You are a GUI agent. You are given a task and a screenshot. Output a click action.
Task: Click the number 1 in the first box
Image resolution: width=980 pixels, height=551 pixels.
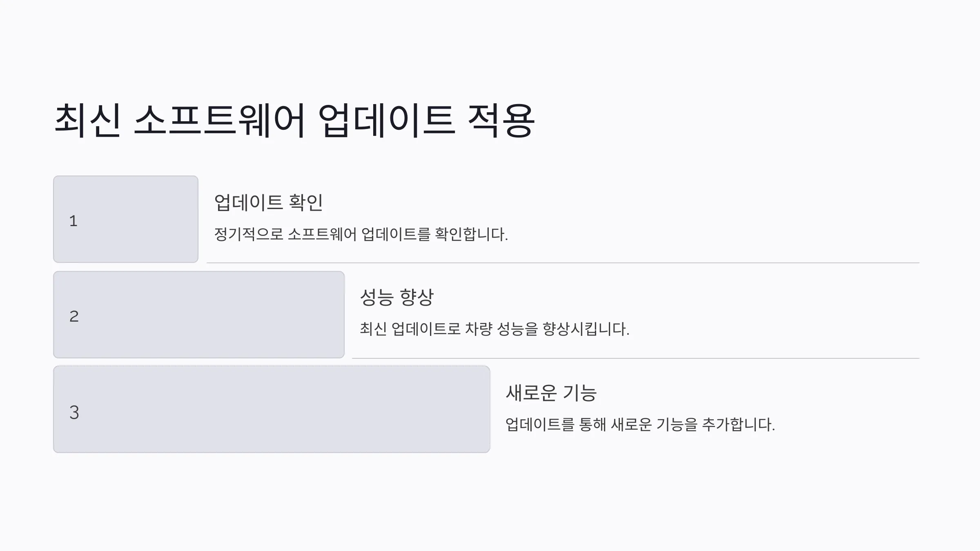pyautogui.click(x=73, y=221)
